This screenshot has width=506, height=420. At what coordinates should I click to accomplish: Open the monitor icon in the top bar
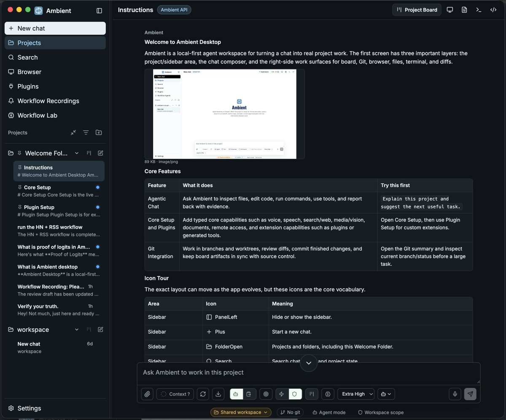(450, 10)
